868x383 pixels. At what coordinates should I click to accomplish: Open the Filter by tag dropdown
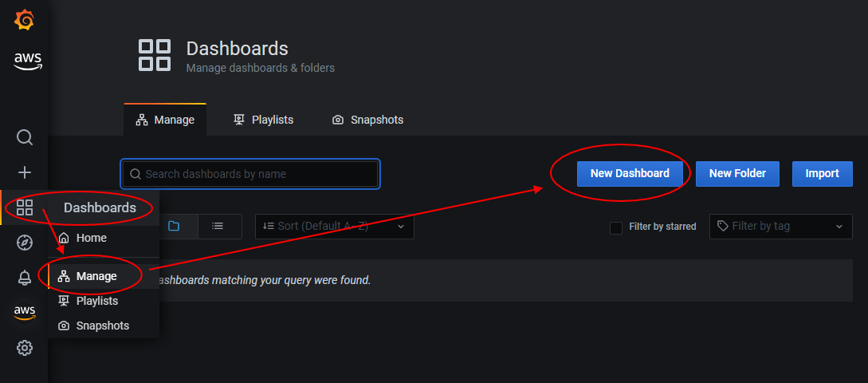click(780, 226)
